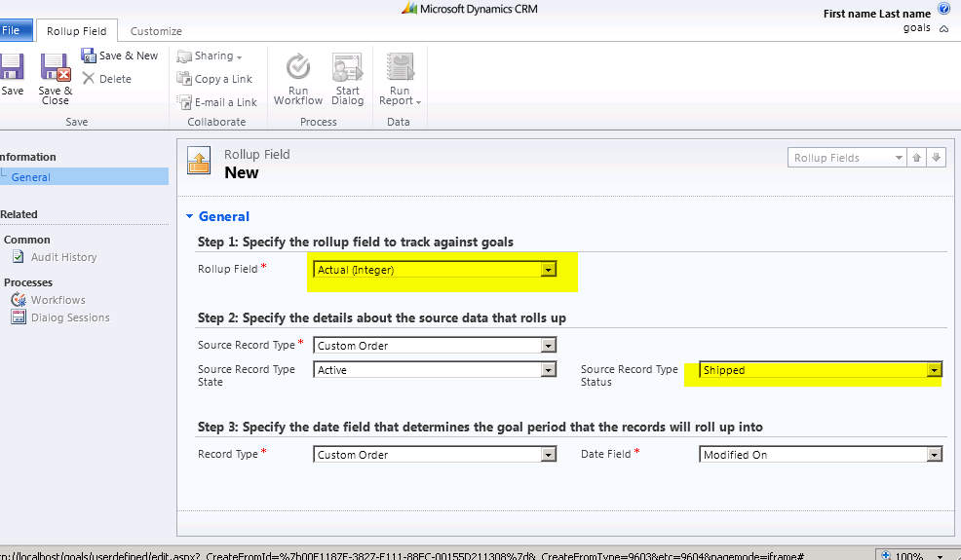Open the Source Record Type dropdown
Image resolution: width=961 pixels, height=560 pixels.
pyautogui.click(x=435, y=346)
